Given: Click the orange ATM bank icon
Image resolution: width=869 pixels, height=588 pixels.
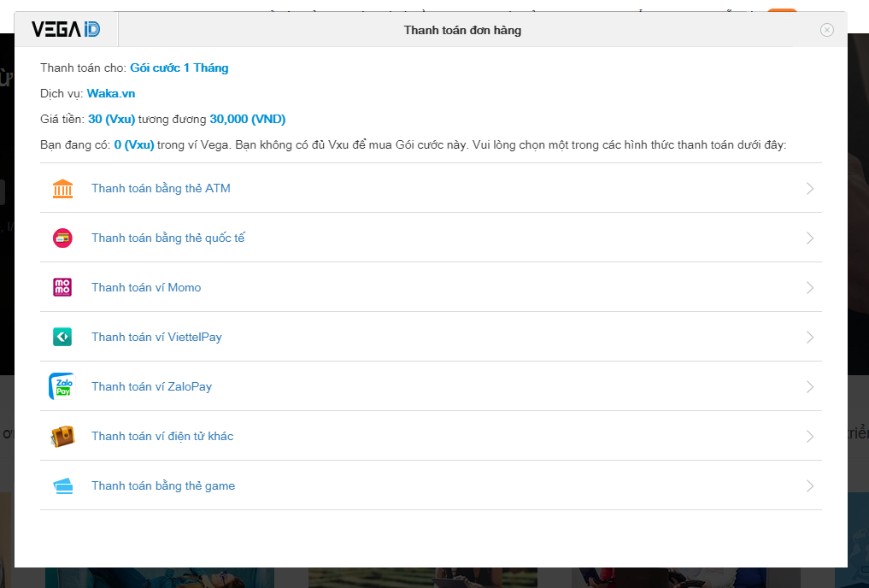Looking at the screenshot, I should pyautogui.click(x=62, y=189).
